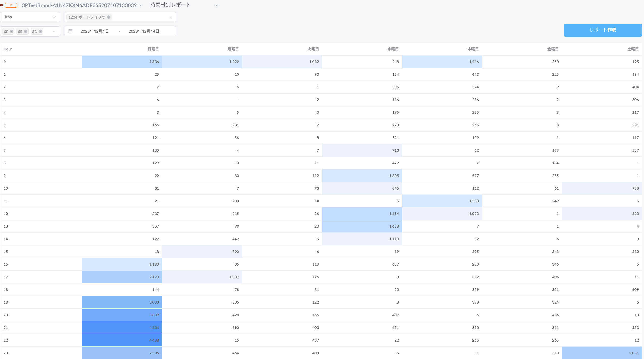
Task: Select the Saturday cell showing 823
Action: (x=602, y=214)
